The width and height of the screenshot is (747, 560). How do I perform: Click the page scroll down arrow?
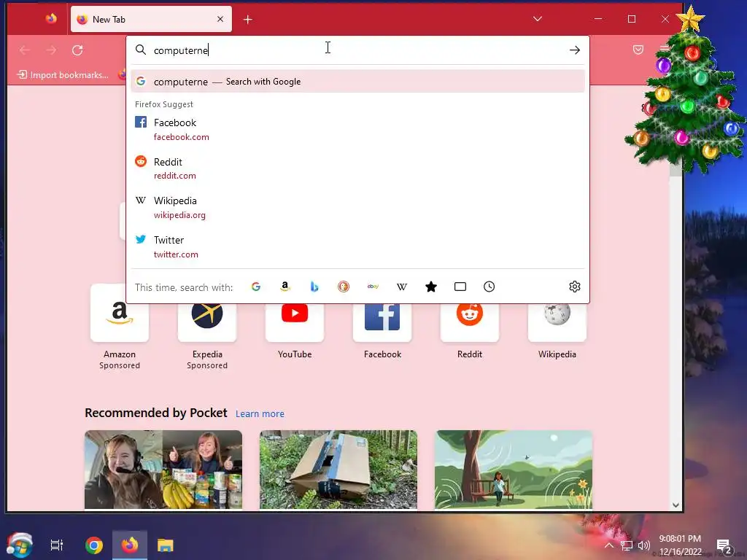click(x=676, y=505)
